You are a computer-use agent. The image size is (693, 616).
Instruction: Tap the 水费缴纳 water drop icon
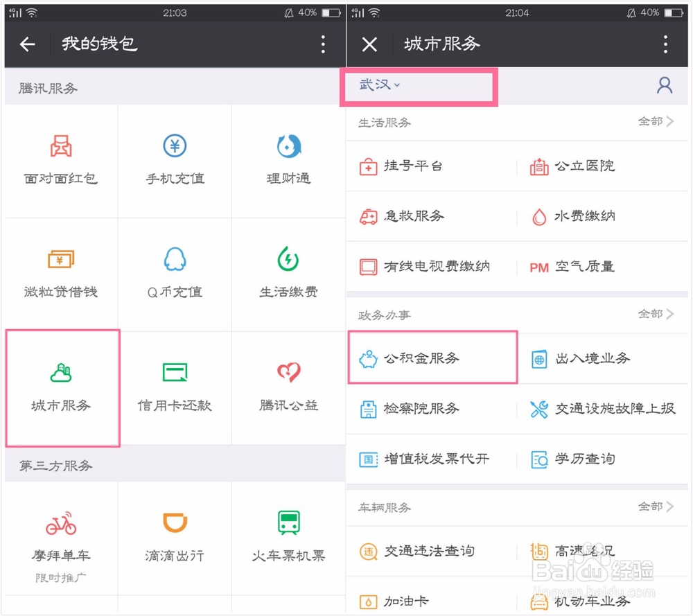tap(539, 216)
